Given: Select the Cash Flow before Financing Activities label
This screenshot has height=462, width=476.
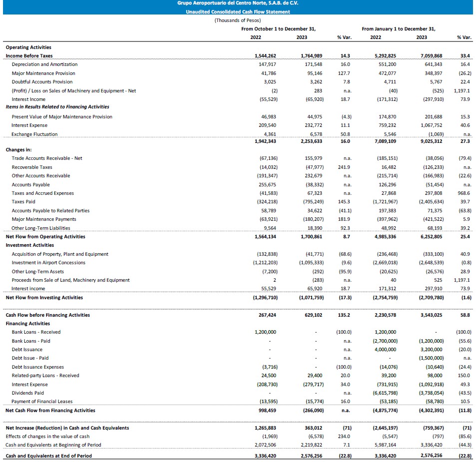Looking at the screenshot, I should [47, 315].
